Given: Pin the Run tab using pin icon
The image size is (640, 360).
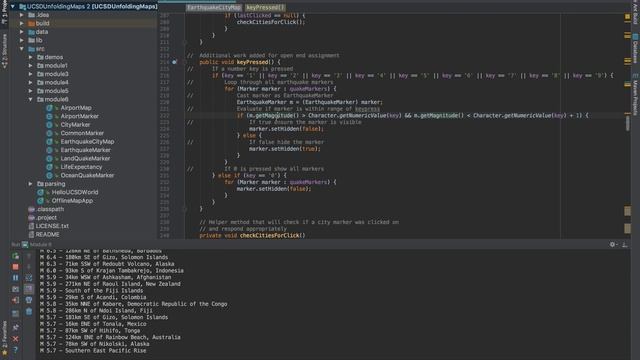Looking at the screenshot, I should [x=16, y=327].
